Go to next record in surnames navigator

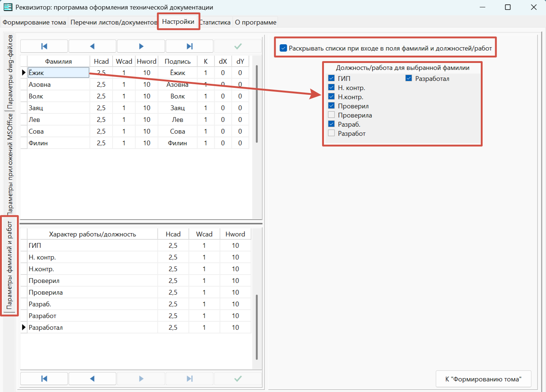pos(141,46)
